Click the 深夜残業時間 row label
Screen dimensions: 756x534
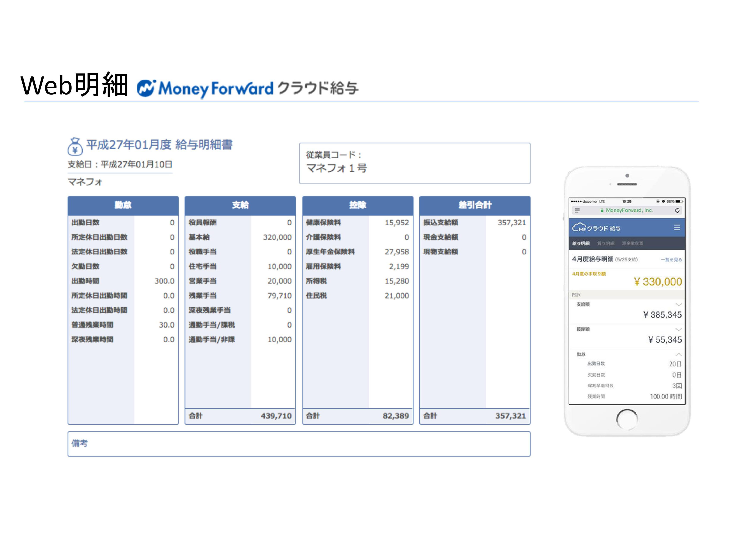tap(92, 339)
